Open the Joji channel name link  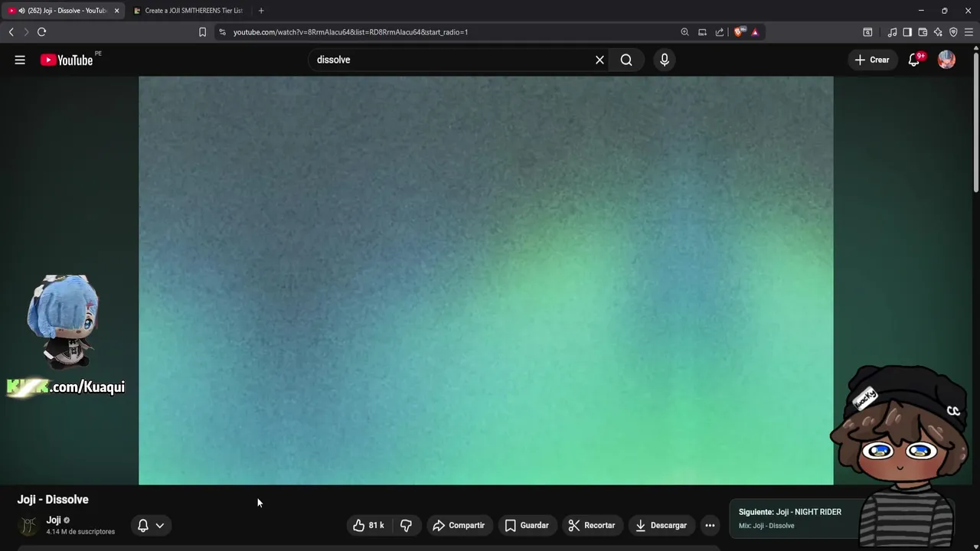tap(54, 520)
